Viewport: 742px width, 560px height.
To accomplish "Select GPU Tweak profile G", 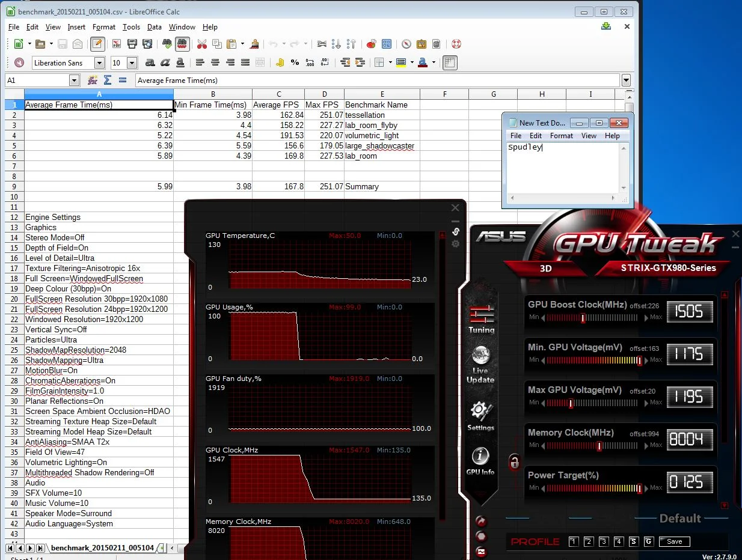I will click(x=648, y=541).
